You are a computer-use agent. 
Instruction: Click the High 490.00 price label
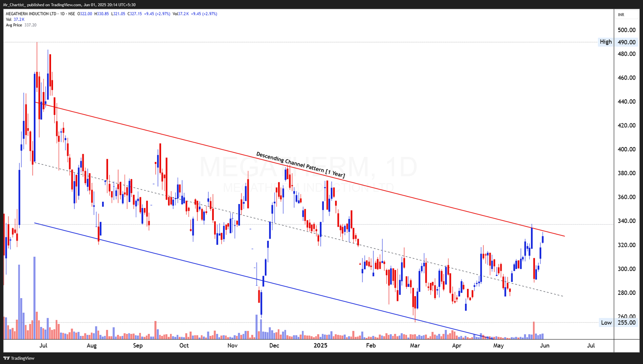618,41
